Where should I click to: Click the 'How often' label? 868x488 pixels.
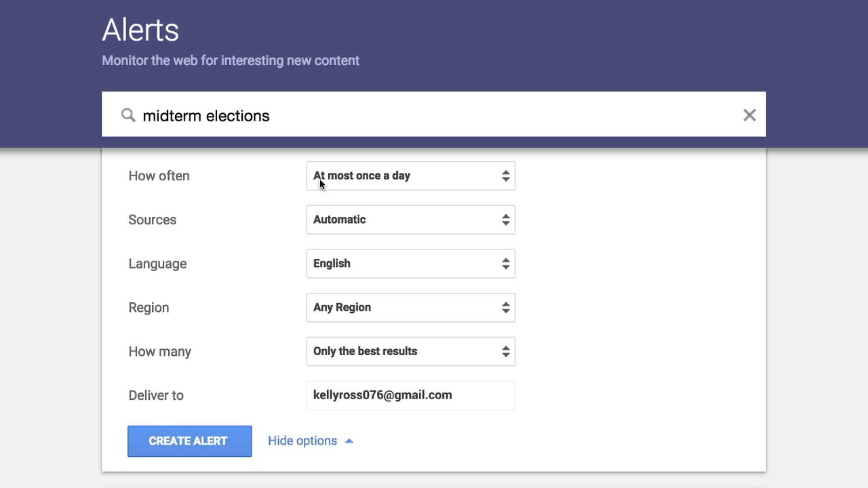pyautogui.click(x=159, y=176)
